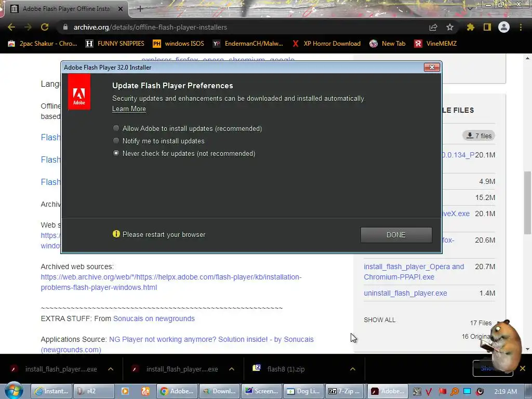
Task: Open XP Horror Download bookmark
Action: 326,44
